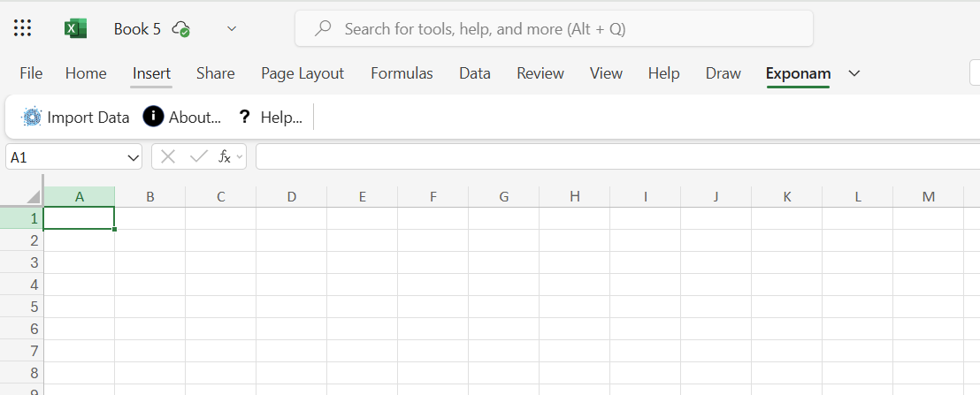Select row 4 header
The width and height of the screenshot is (980, 395).
22,285
